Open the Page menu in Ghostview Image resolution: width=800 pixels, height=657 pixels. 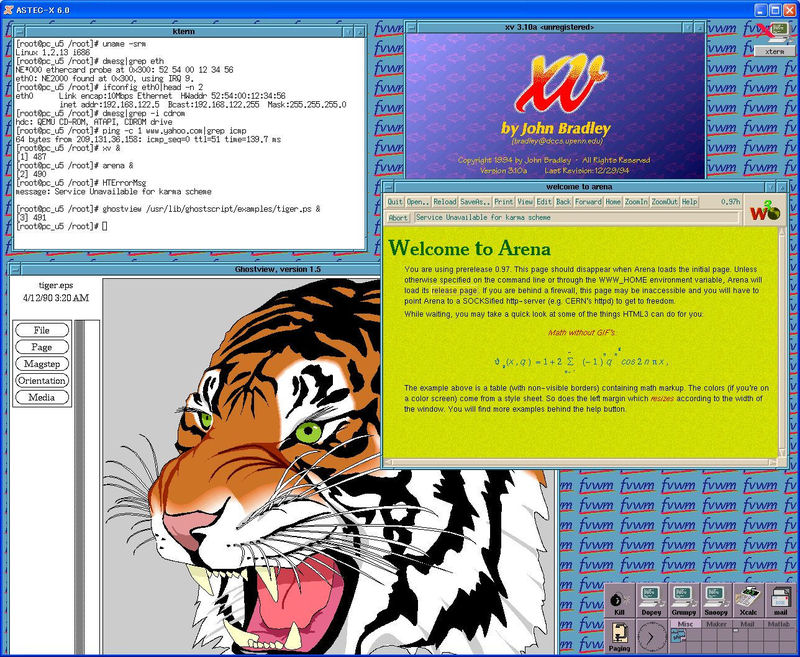(42, 347)
